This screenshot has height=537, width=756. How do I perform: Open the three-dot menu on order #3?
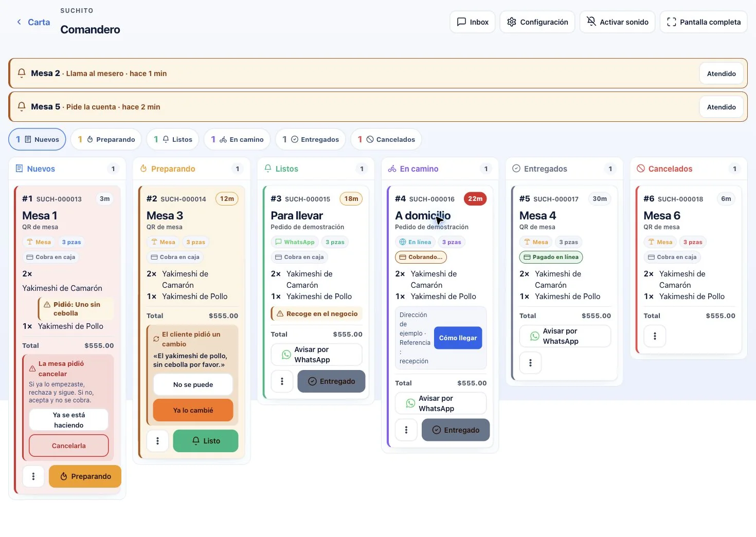(282, 381)
